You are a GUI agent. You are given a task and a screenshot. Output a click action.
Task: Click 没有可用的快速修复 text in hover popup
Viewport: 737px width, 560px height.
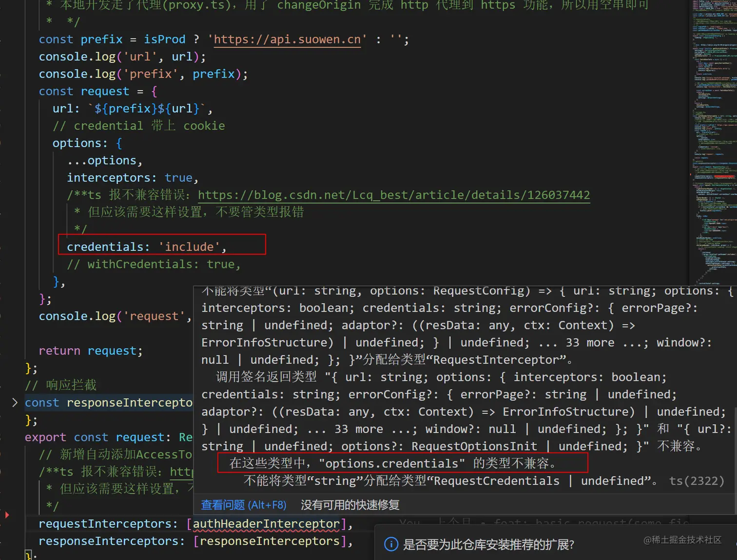coord(350,505)
